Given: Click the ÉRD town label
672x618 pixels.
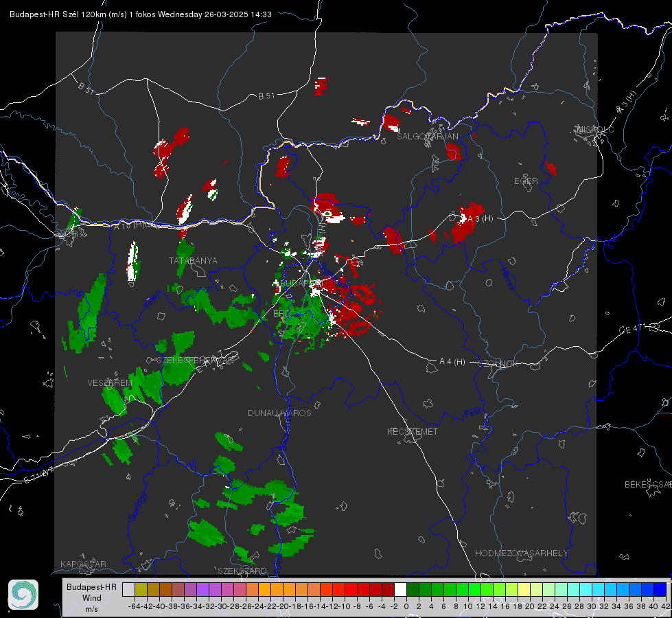Looking at the screenshot, I should (x=281, y=314).
